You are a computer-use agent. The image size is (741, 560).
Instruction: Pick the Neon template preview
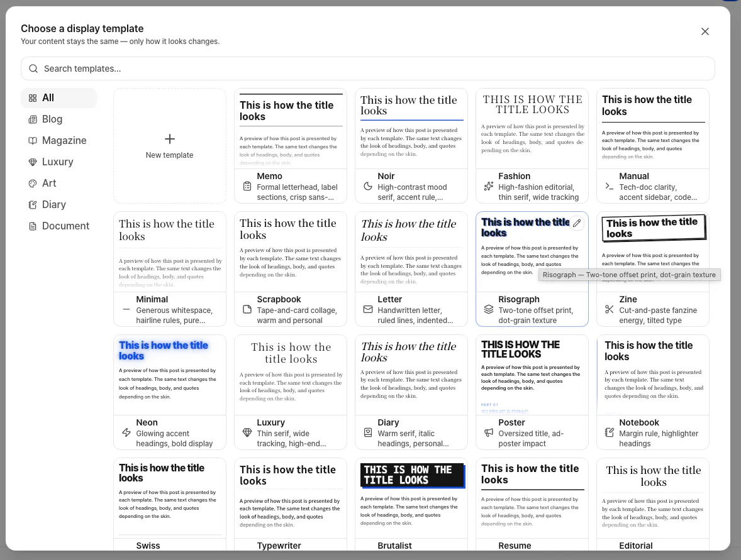point(170,375)
